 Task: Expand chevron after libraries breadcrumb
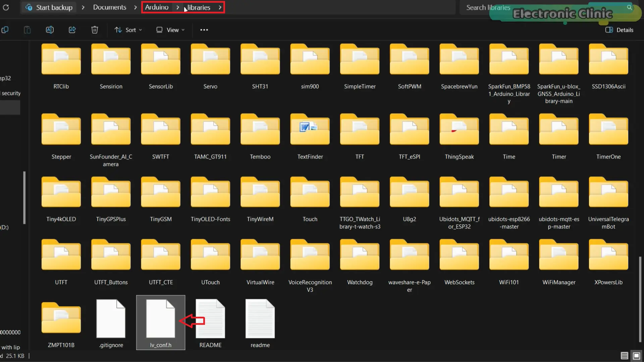click(220, 7)
